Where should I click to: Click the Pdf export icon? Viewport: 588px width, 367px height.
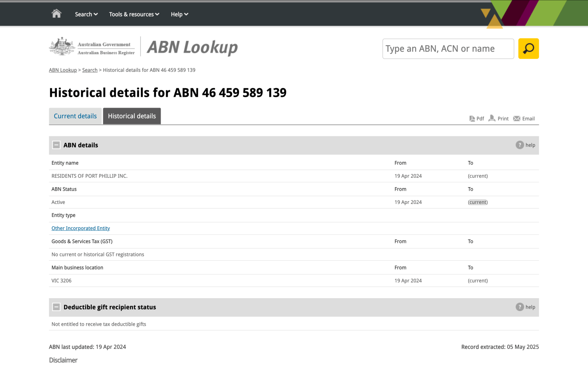point(472,119)
